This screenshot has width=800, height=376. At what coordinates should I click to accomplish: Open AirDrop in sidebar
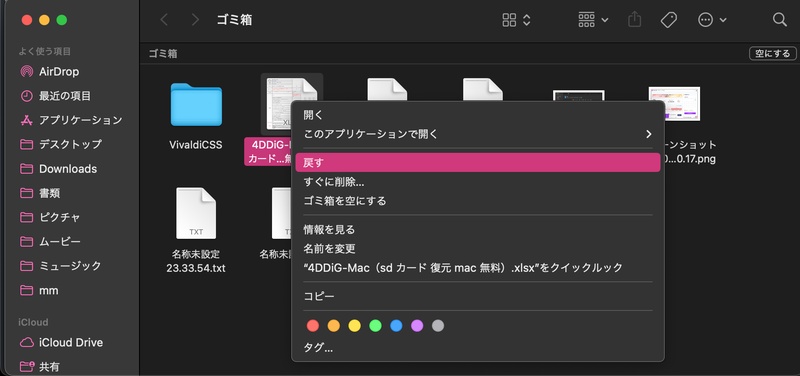tap(49, 71)
